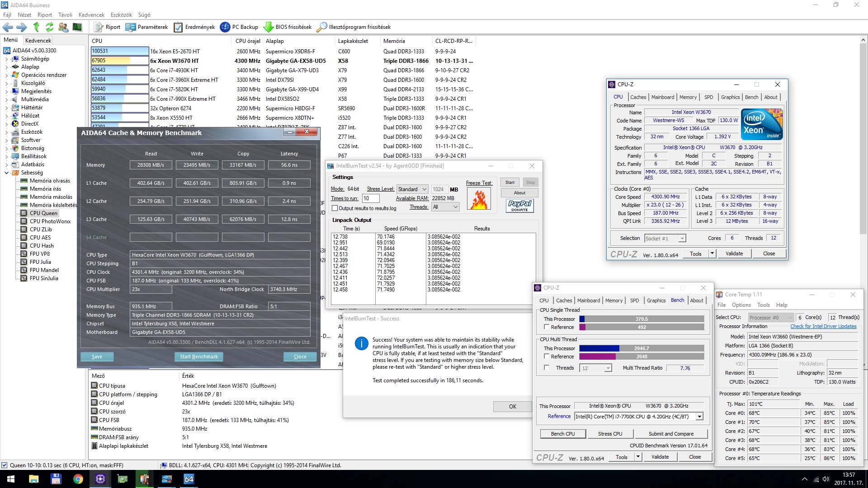Viewport: 868px width, 488px height.
Task: Select the FPU Julia benchmark entry
Action: pyautogui.click(x=40, y=262)
